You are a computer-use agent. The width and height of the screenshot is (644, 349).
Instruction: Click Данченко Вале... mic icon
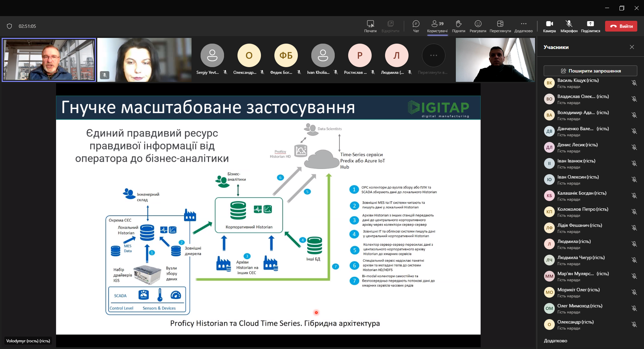634,131
